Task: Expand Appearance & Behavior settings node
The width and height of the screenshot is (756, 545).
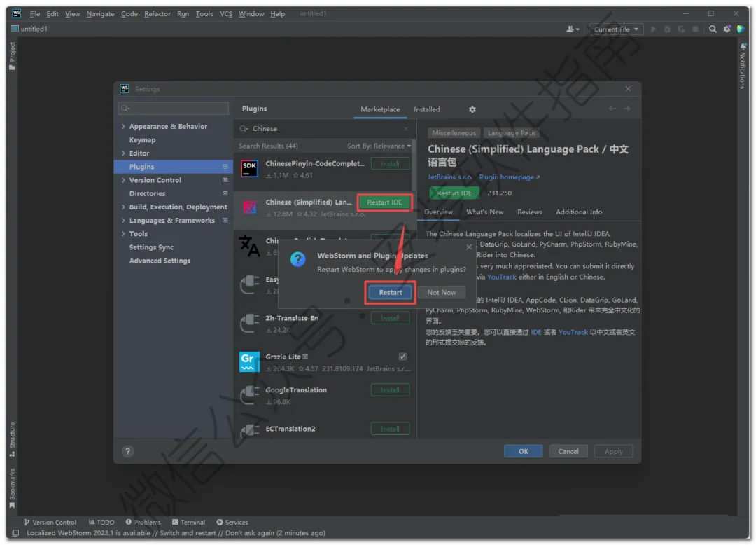Action: (123, 126)
